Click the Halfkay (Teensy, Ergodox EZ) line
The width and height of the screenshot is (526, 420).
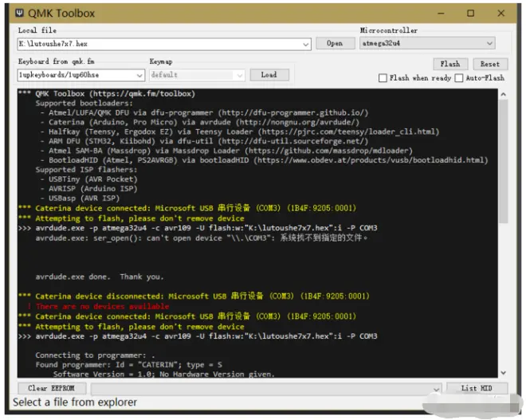240,131
